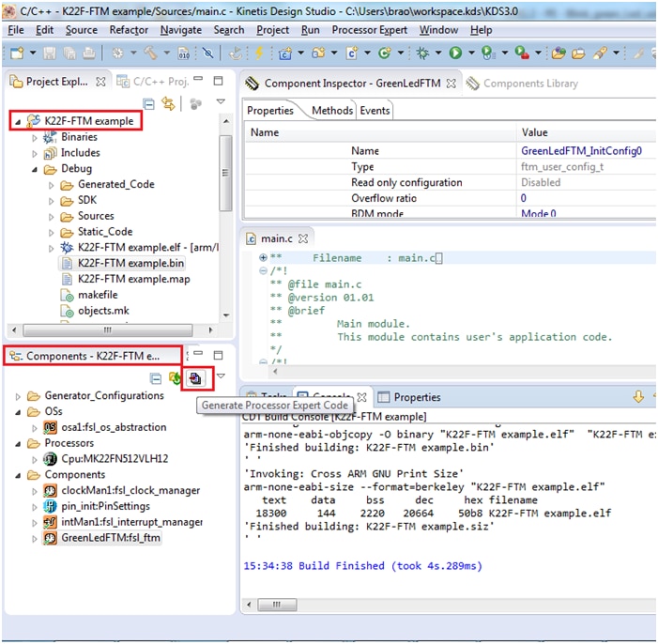Click the refresh icon in Components panel
The height and width of the screenshot is (644, 658).
coord(175,378)
